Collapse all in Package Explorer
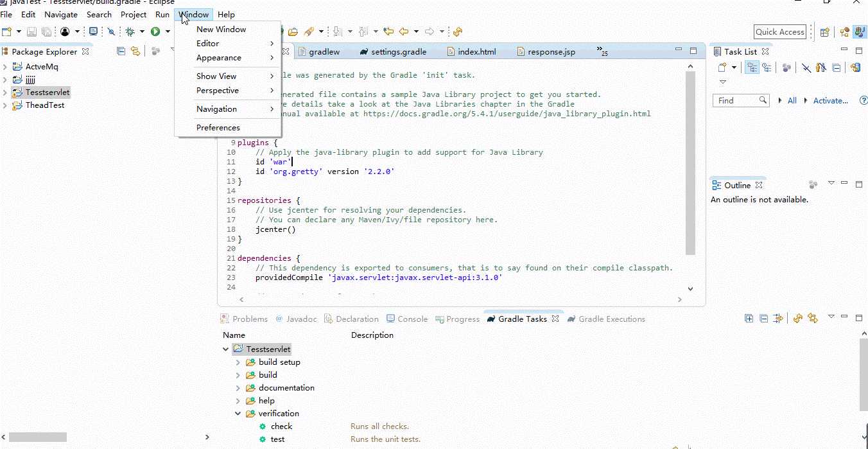 pyautogui.click(x=121, y=51)
